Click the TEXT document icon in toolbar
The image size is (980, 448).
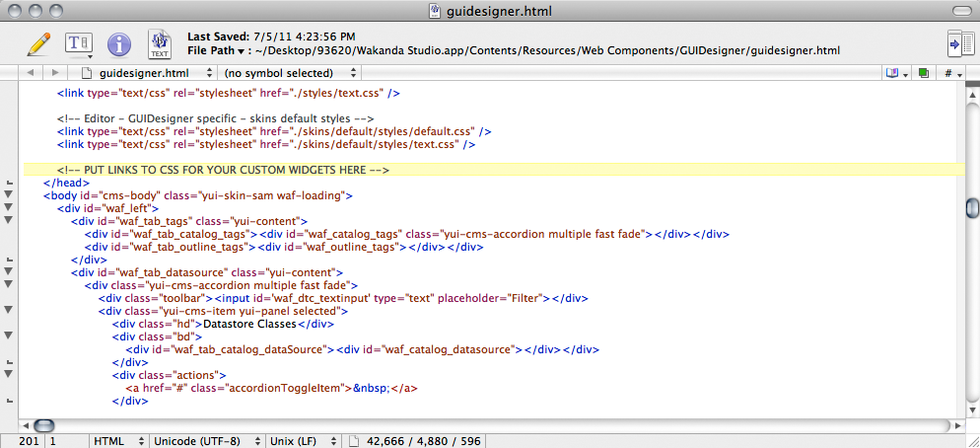point(159,44)
